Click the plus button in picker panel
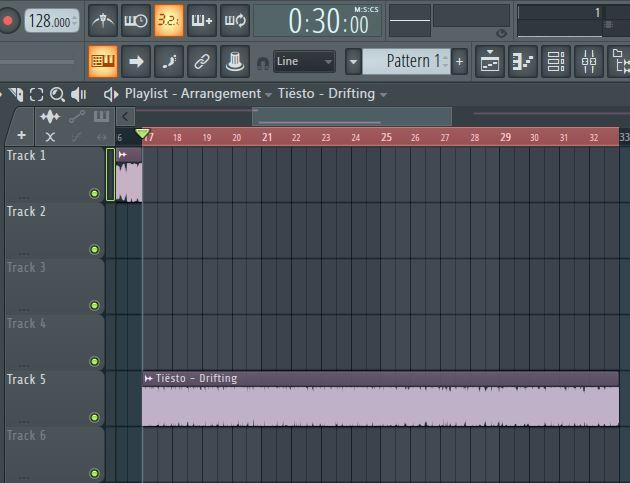Viewport: 630px width, 483px height. [22, 135]
